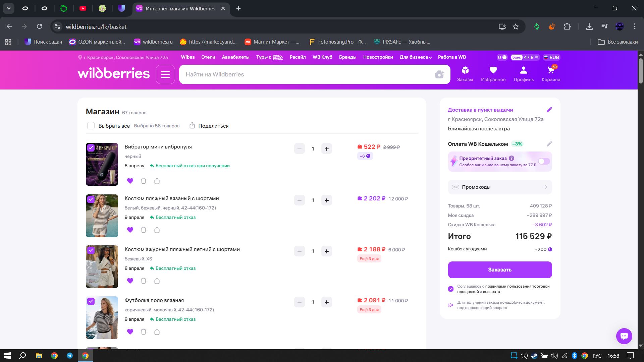Image resolution: width=644 pixels, height=362 pixels.
Task: Open WB Клуб menu item
Action: click(x=322, y=57)
